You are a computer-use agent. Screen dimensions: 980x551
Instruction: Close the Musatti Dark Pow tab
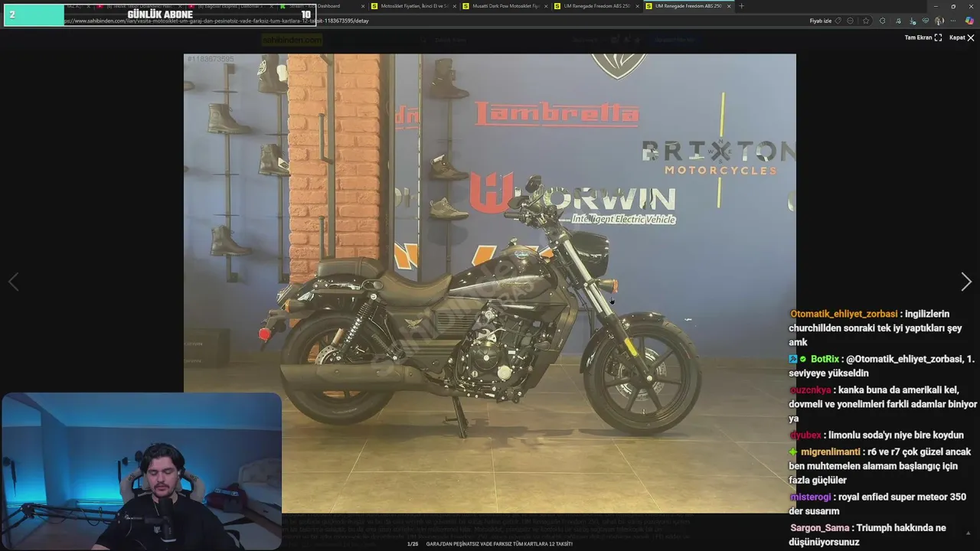click(546, 6)
